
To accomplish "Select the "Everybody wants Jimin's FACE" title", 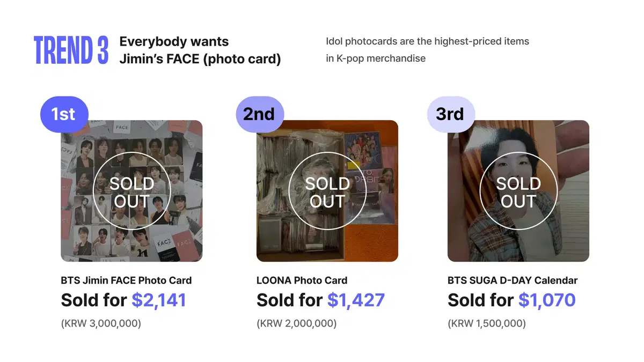I will (x=200, y=50).
